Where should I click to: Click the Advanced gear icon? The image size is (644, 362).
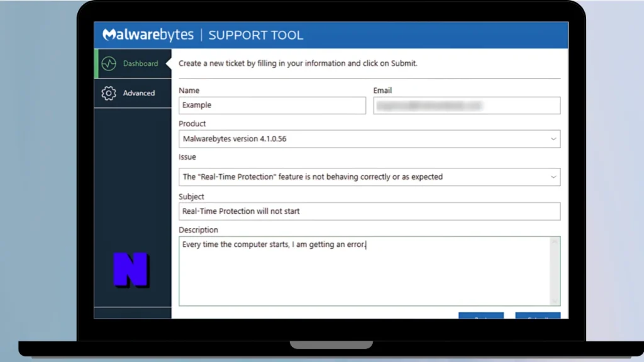[x=109, y=93]
